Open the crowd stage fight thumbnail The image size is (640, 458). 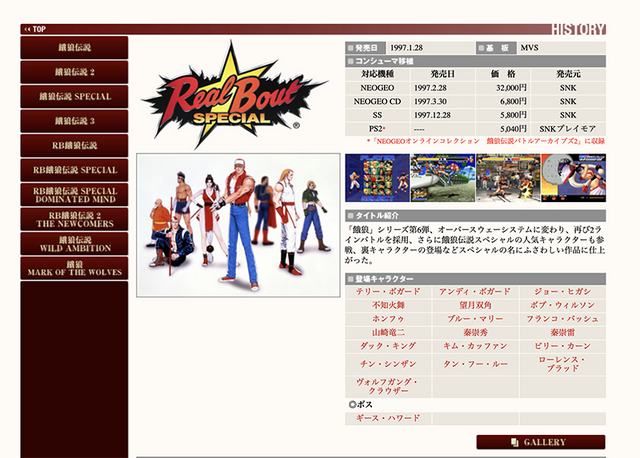[508, 178]
